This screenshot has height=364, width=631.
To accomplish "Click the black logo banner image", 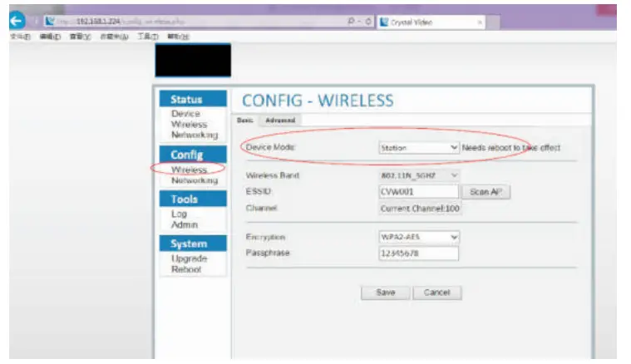I will coord(193,61).
